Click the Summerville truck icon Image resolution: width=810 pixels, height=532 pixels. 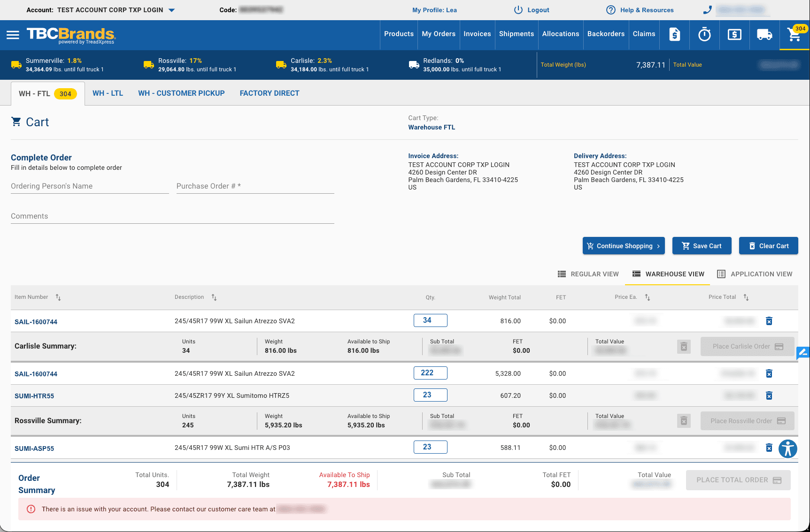[16, 65]
